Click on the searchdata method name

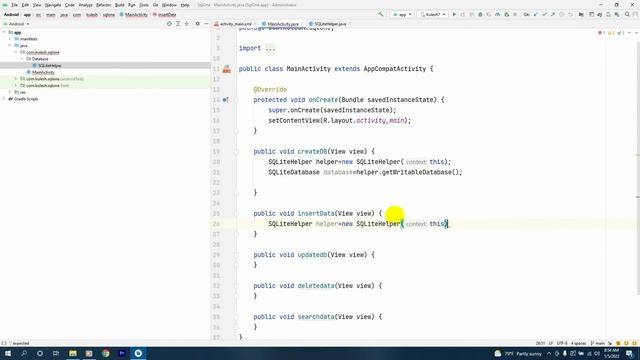(x=316, y=317)
